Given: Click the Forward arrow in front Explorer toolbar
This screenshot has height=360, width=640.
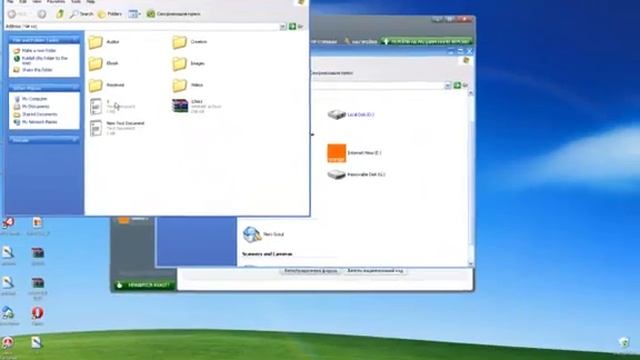Looking at the screenshot, I should tap(42, 14).
